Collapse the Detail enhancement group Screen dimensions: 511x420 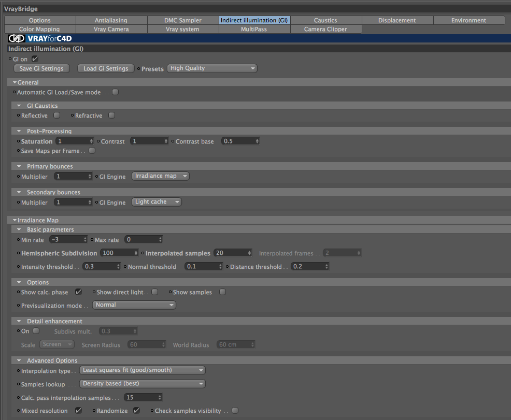(19, 322)
